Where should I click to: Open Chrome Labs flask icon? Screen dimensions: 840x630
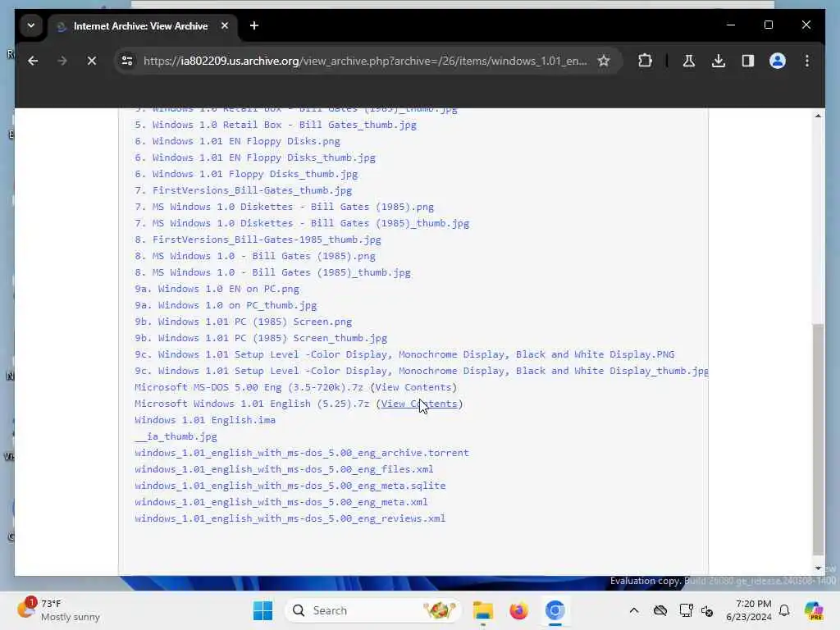point(689,61)
